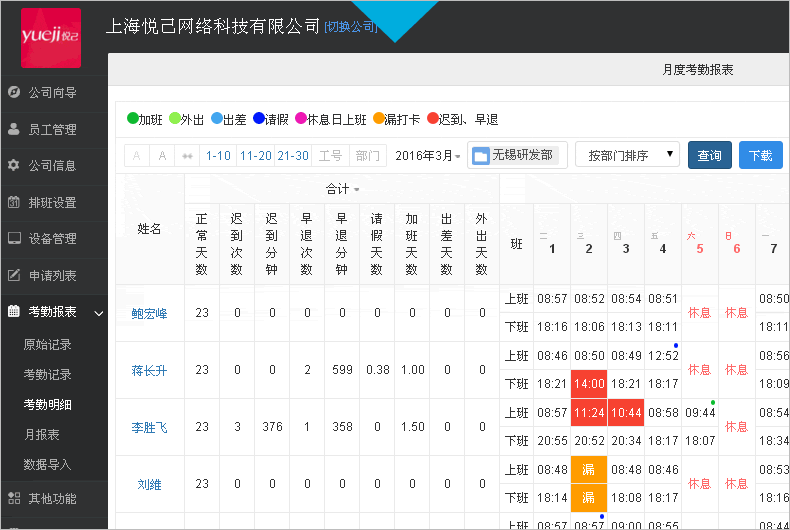This screenshot has height=530, width=790.
Task: Open 公司向导 via its compass icon
Action: [x=14, y=93]
